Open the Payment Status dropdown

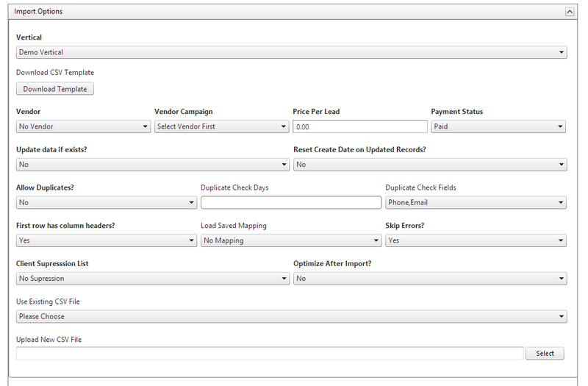point(498,126)
